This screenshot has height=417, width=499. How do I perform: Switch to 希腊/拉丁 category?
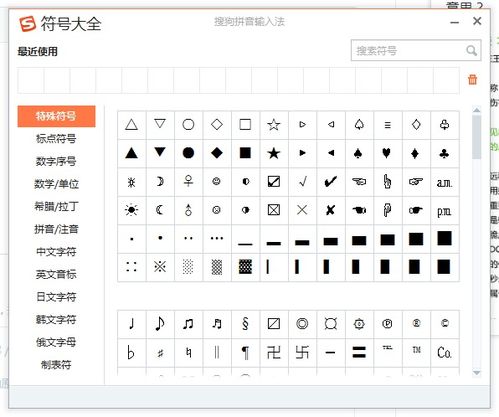pyautogui.click(x=56, y=206)
